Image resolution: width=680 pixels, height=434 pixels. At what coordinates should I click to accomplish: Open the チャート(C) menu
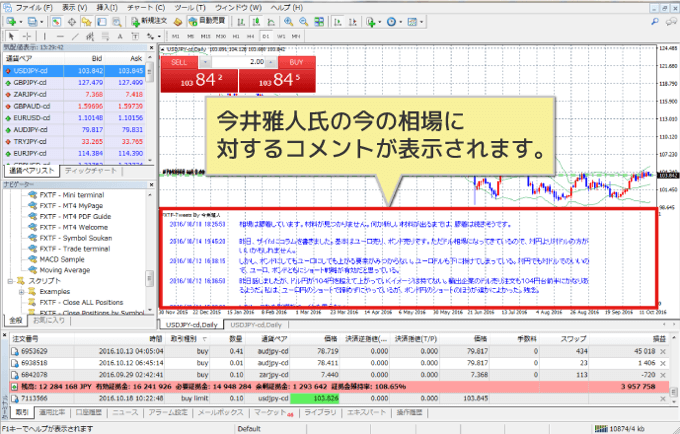146,7
